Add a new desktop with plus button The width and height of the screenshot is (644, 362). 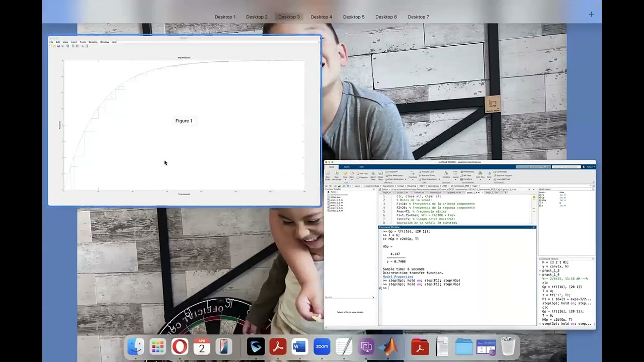click(x=591, y=14)
